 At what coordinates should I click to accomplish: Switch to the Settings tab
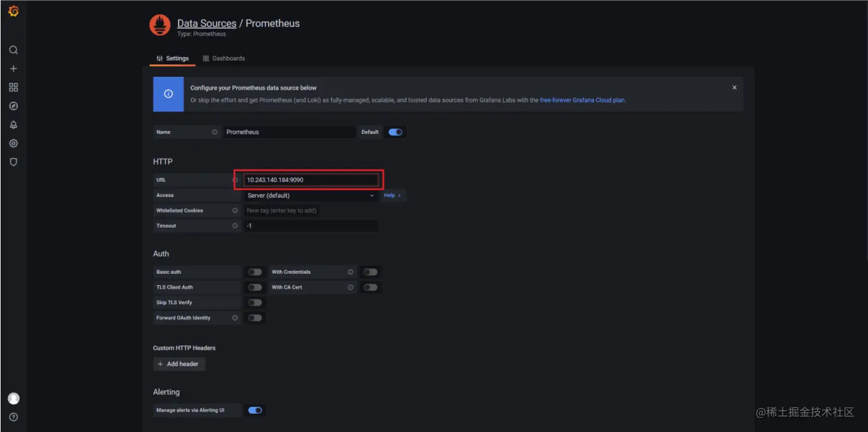tap(172, 58)
